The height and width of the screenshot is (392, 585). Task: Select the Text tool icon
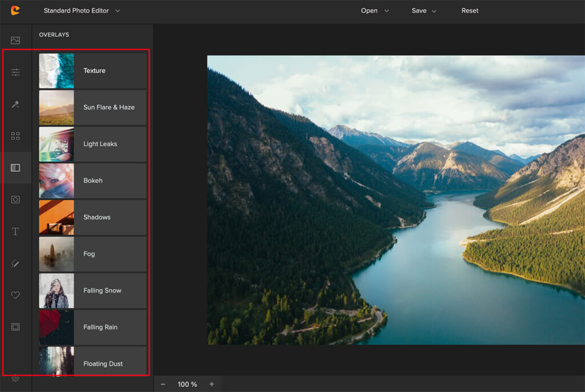pos(15,232)
